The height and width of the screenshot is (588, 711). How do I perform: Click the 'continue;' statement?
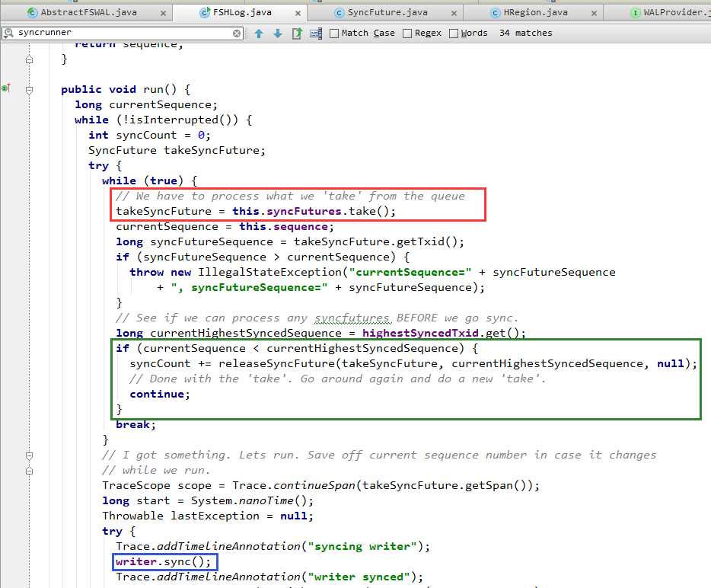coord(160,394)
